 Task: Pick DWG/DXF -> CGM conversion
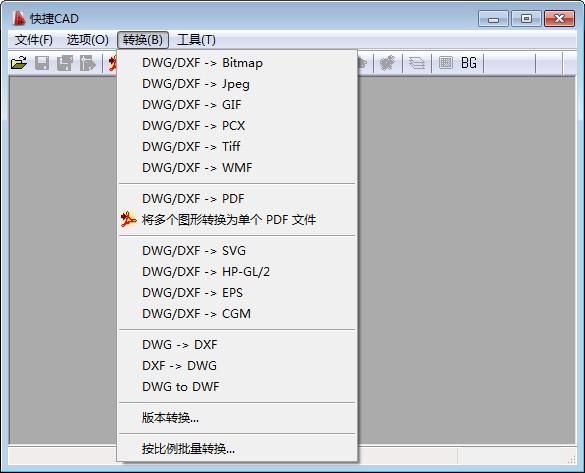(237, 314)
